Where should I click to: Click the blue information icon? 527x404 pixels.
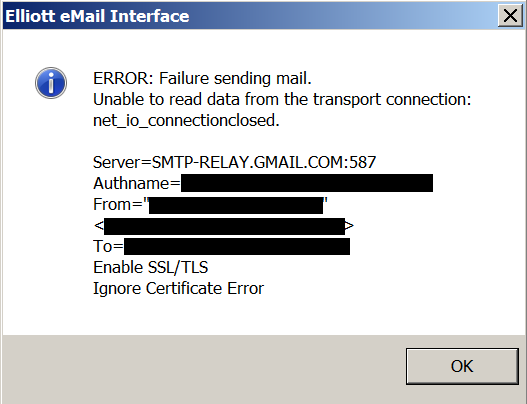[x=51, y=83]
